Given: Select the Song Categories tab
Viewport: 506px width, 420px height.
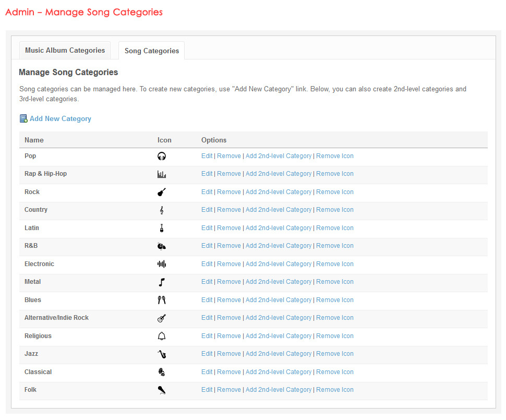Looking at the screenshot, I should (151, 51).
